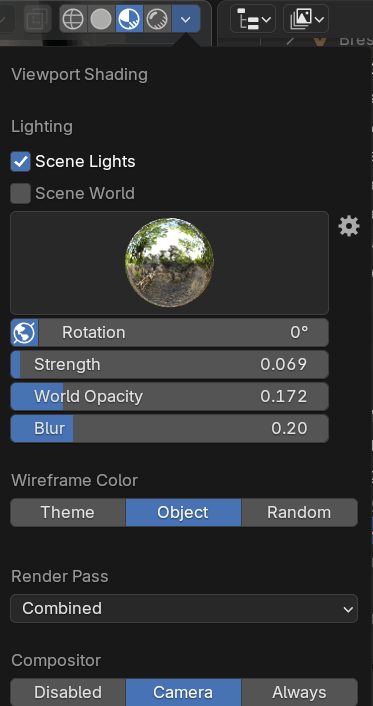Select Object wireframe color option
Image resolution: width=373 pixels, height=706 pixels.
pyautogui.click(x=183, y=512)
